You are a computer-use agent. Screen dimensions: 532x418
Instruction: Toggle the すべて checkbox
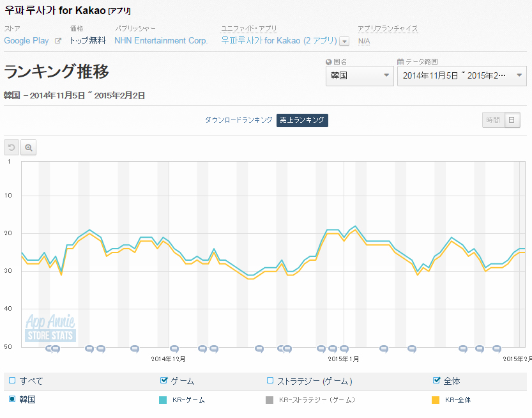pos(12,380)
